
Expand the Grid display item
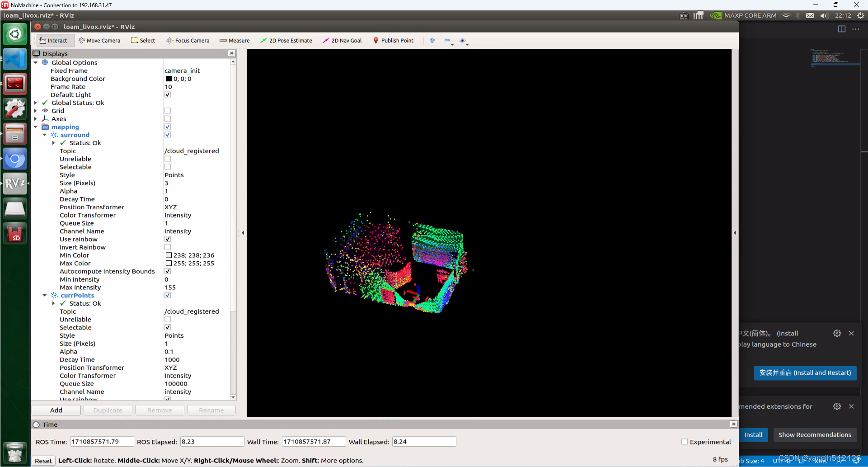pyautogui.click(x=36, y=111)
